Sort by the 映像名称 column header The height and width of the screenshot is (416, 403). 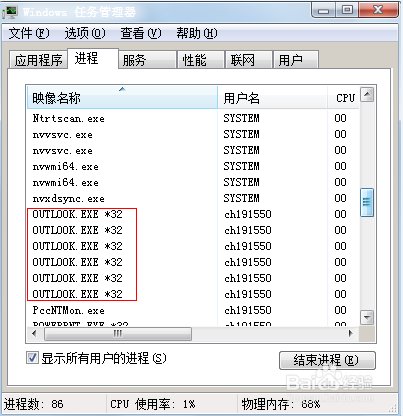point(122,97)
